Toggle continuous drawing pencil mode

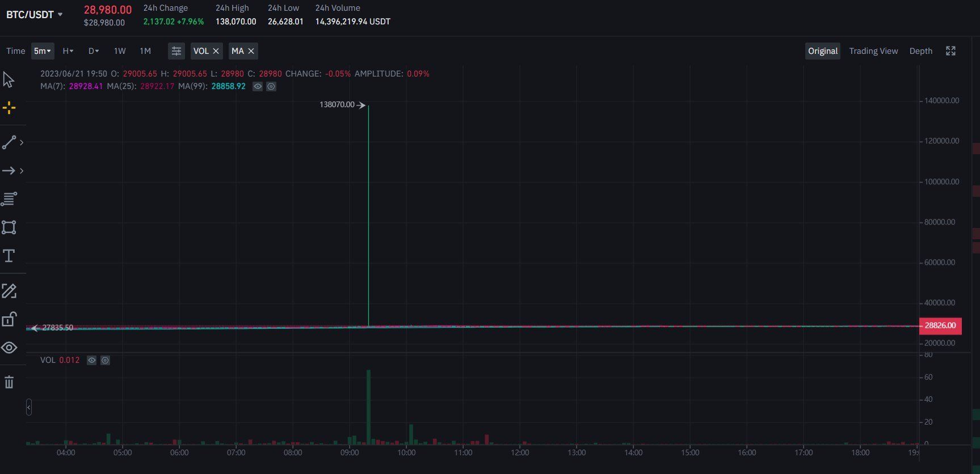[9, 291]
